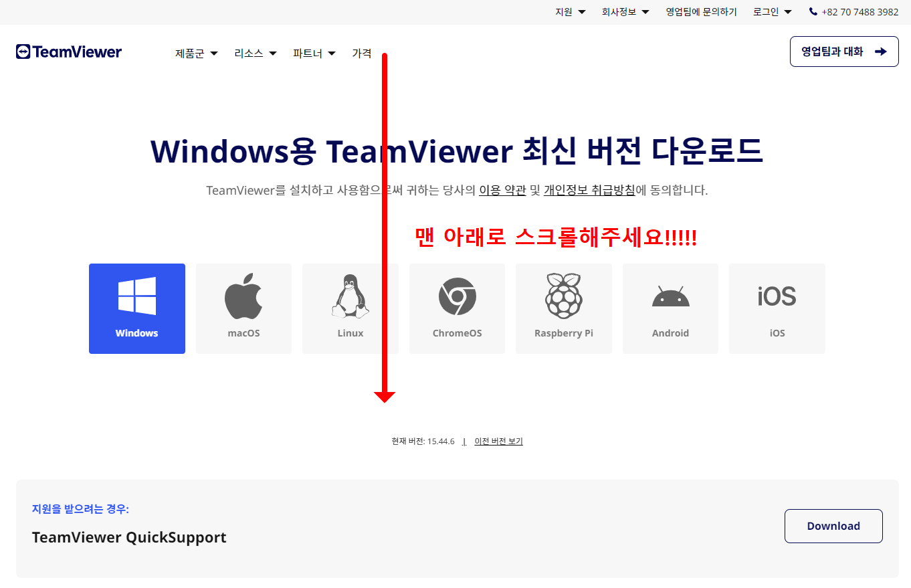
Task: Open the 이용 약관 link
Action: pos(502,190)
